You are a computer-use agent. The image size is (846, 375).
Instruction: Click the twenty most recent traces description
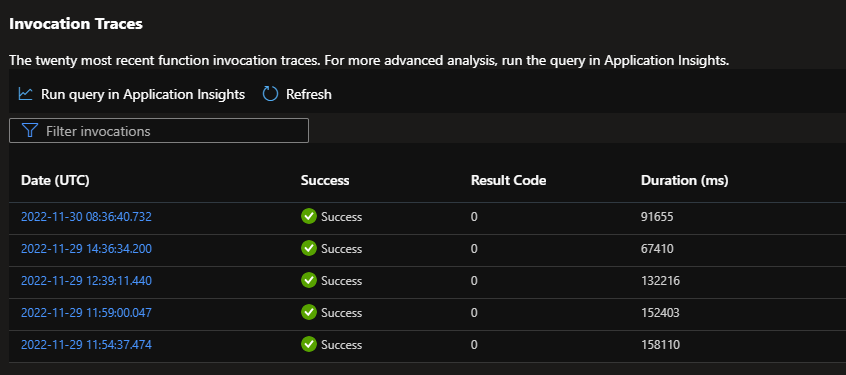point(369,60)
